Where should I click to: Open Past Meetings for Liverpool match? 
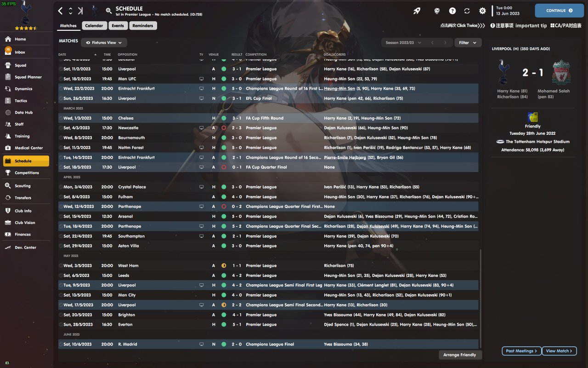tap(521, 351)
